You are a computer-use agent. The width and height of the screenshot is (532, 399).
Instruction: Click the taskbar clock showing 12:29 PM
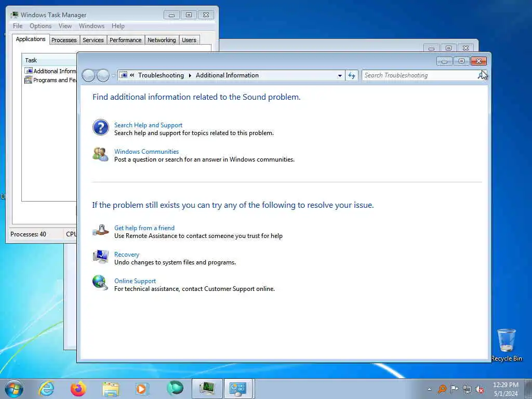click(506, 389)
